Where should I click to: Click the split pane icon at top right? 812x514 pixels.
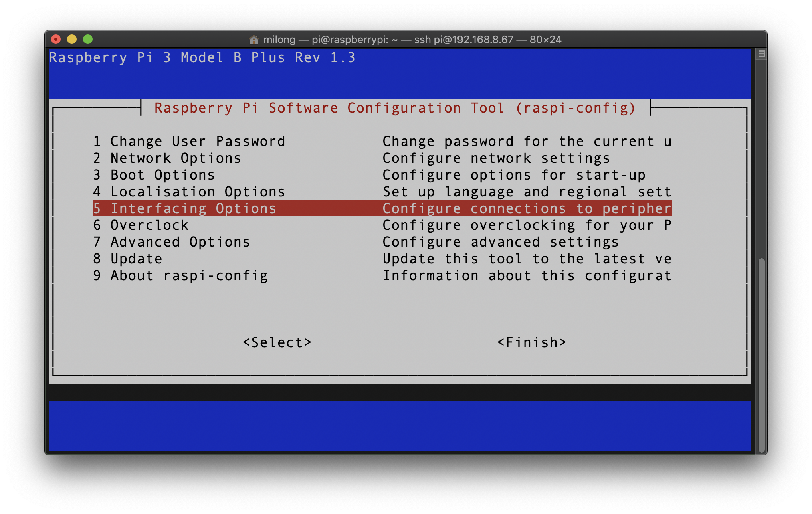click(x=761, y=54)
